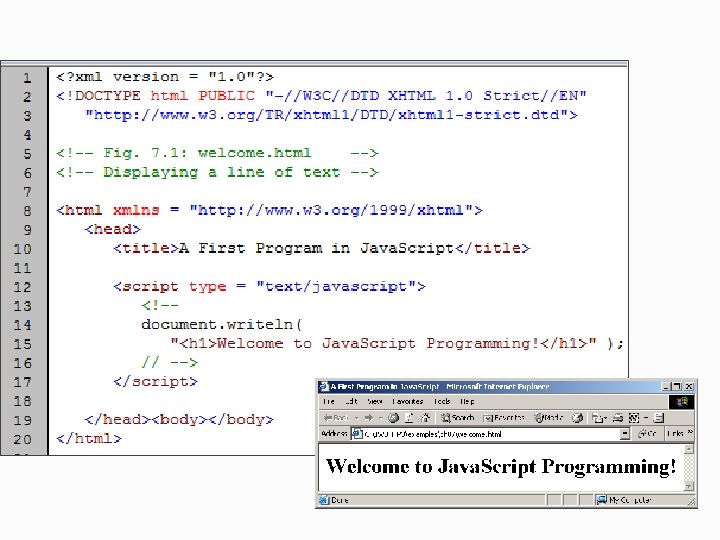The height and width of the screenshot is (540, 720).
Task: Click the Refresh page icon
Action: click(x=409, y=418)
